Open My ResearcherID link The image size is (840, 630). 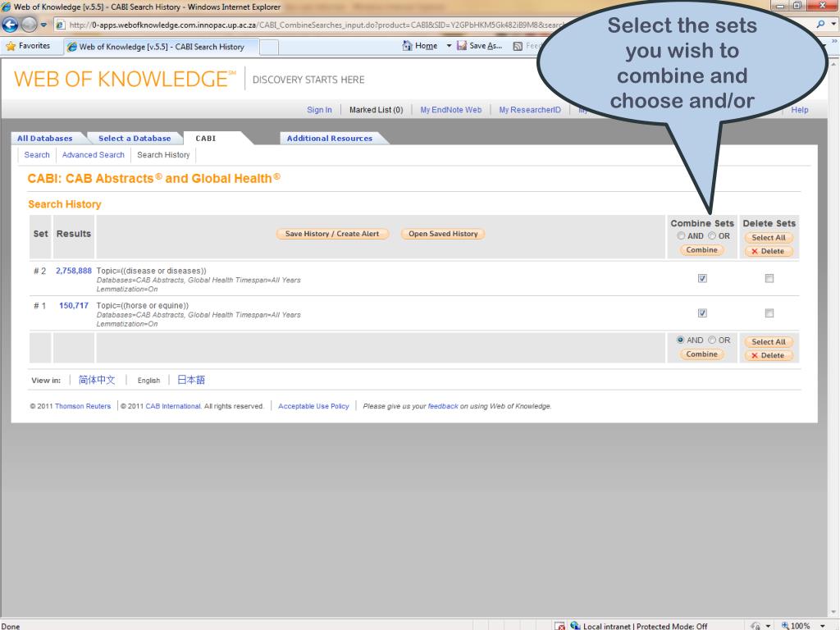pos(530,110)
